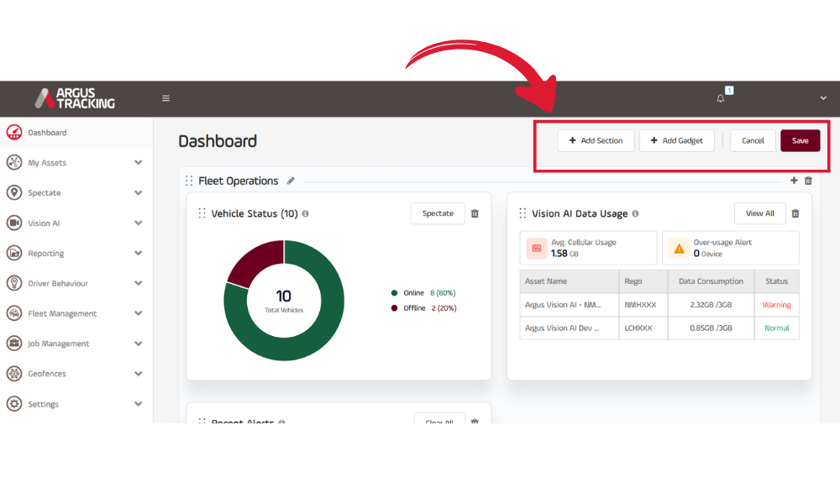Delete the Vehicle Status gadget
Screen dimensions: 840x504
pyautogui.click(x=475, y=213)
